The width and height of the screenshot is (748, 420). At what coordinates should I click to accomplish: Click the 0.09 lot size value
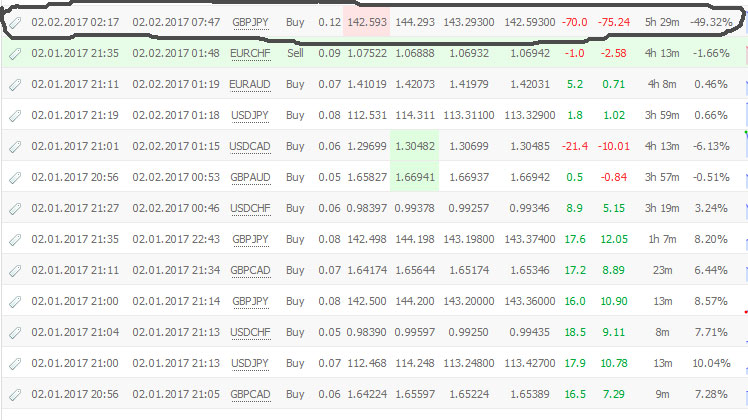point(329,53)
